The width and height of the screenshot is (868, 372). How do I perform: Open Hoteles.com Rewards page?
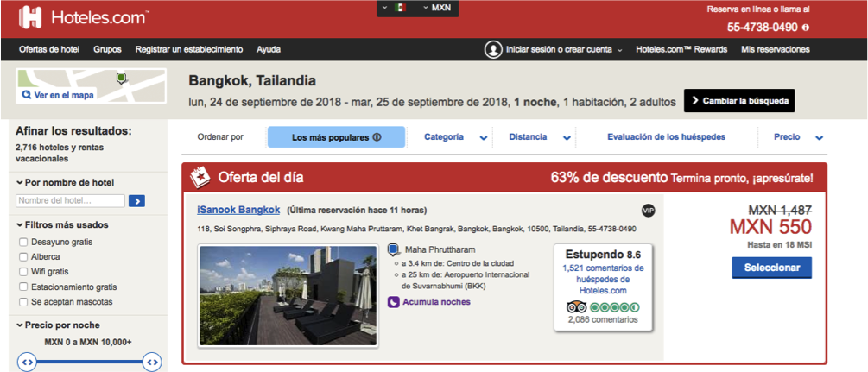681,49
